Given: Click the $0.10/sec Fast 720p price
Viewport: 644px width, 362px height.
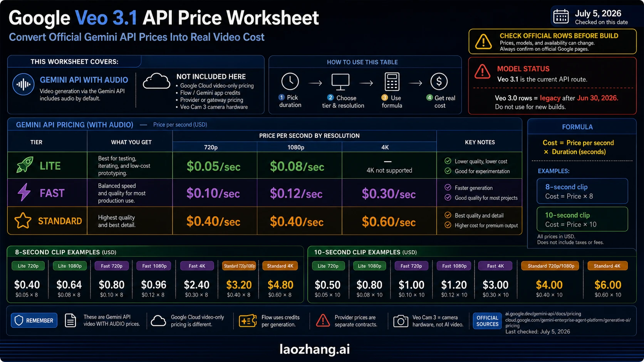Looking at the screenshot, I should tap(213, 193).
